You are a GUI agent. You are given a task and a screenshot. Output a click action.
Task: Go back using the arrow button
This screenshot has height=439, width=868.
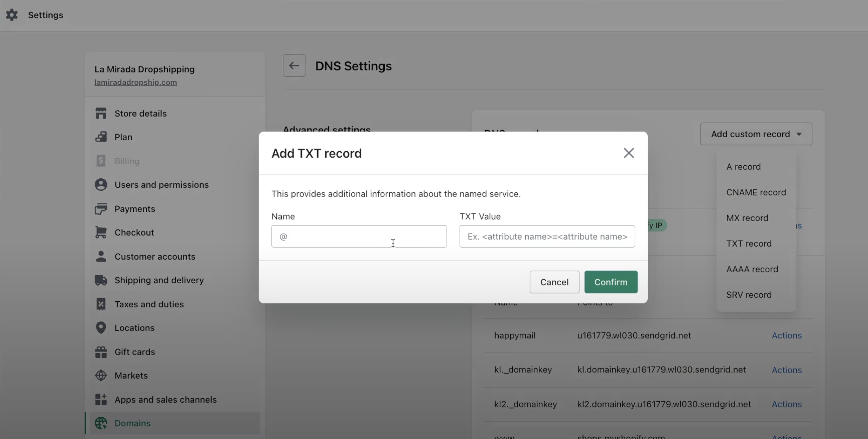coord(294,65)
